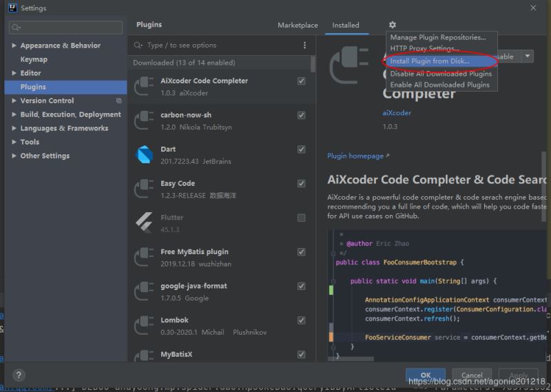This screenshot has height=392, width=551.
Task: Choose Install Plugin from Disk menu item
Action: pos(430,61)
